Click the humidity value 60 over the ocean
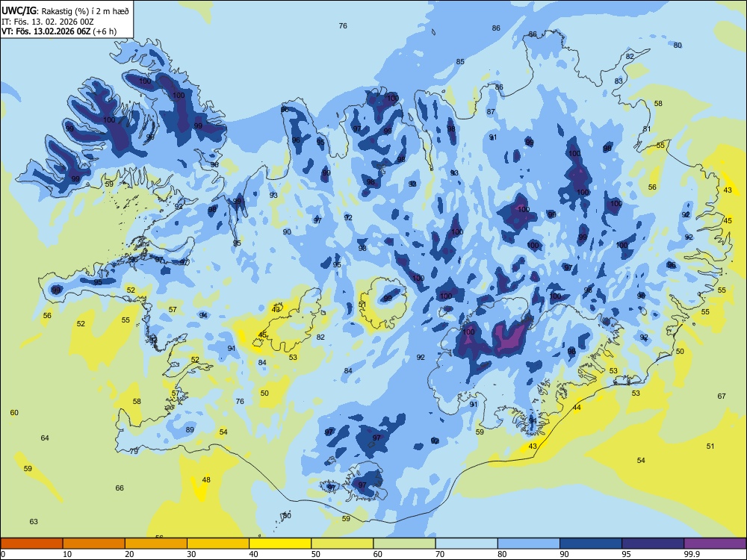 (14, 413)
